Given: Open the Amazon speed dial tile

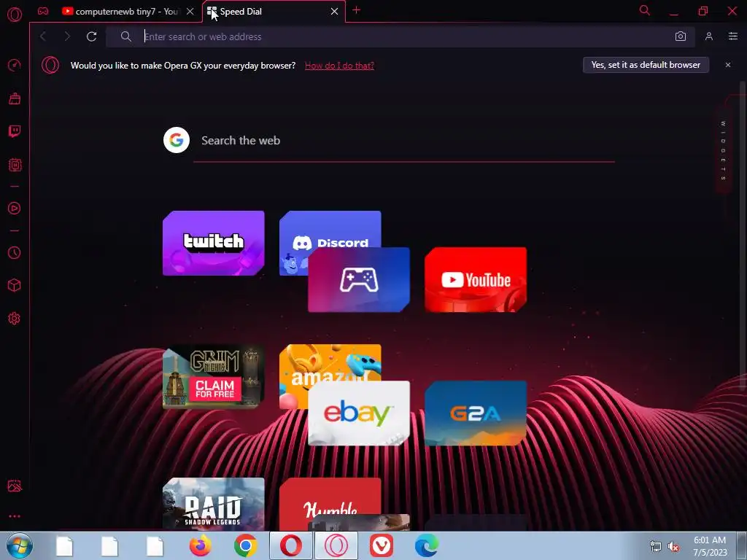Looking at the screenshot, I should (330, 362).
